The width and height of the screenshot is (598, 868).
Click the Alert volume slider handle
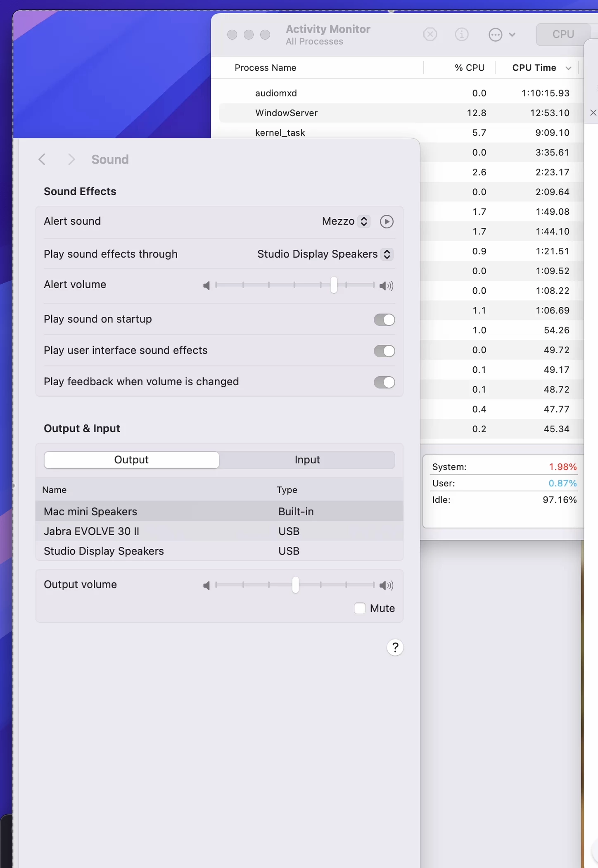pyautogui.click(x=334, y=285)
